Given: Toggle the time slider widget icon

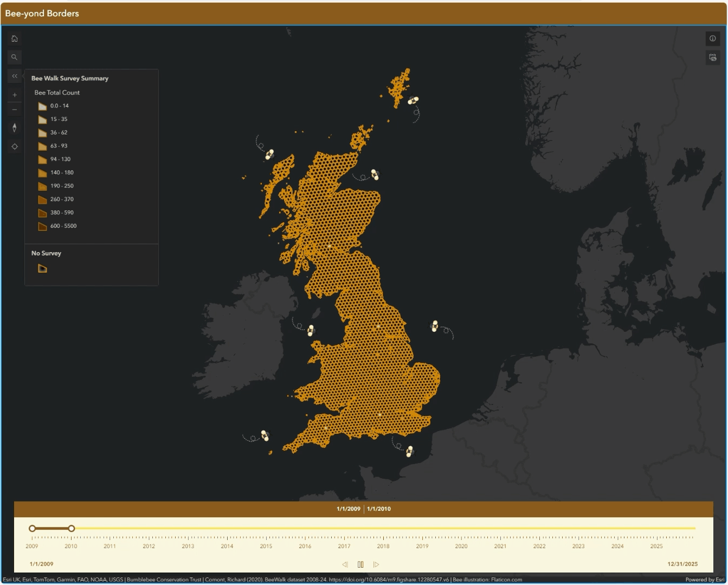Looking at the screenshot, I should (712, 57).
